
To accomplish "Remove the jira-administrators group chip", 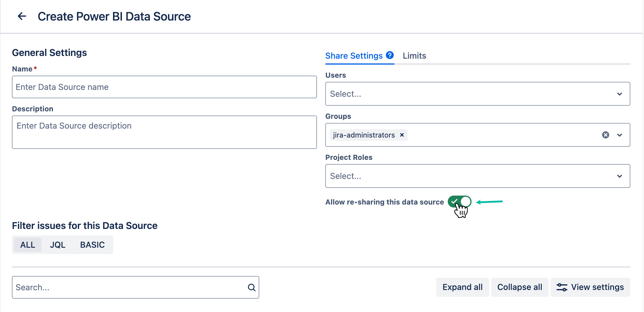I will pos(402,135).
